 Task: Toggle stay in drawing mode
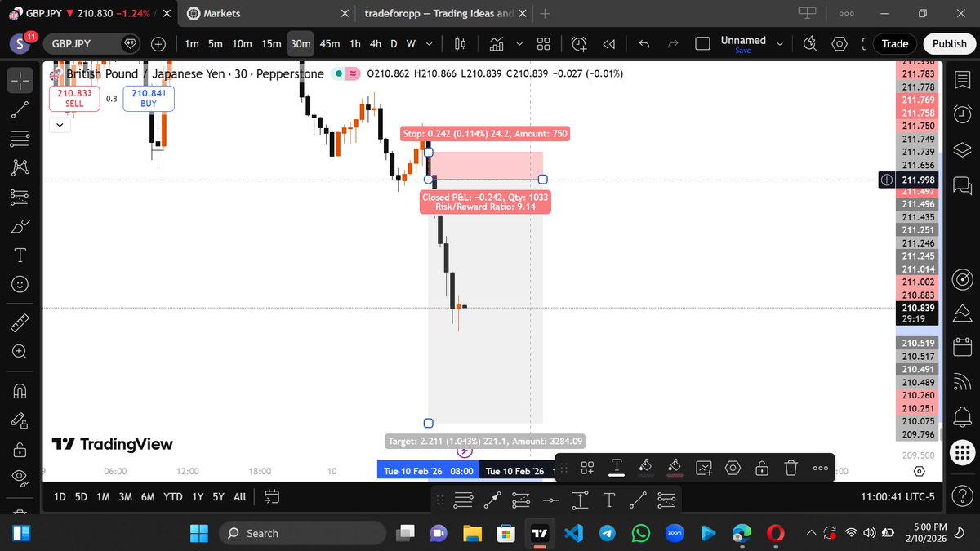(x=21, y=420)
